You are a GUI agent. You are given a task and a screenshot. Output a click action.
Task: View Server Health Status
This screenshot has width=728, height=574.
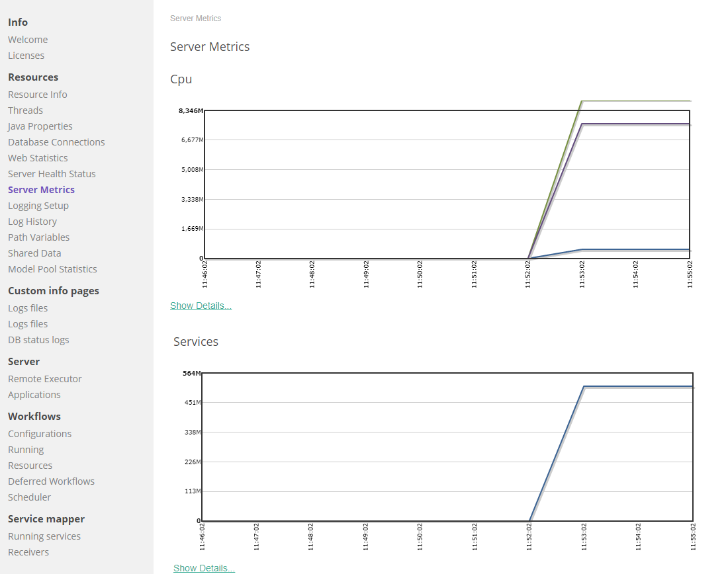[x=52, y=173]
